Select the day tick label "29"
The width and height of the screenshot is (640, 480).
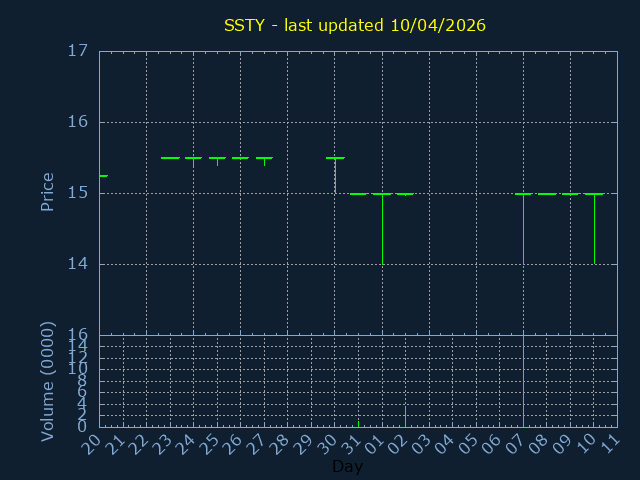[303, 444]
